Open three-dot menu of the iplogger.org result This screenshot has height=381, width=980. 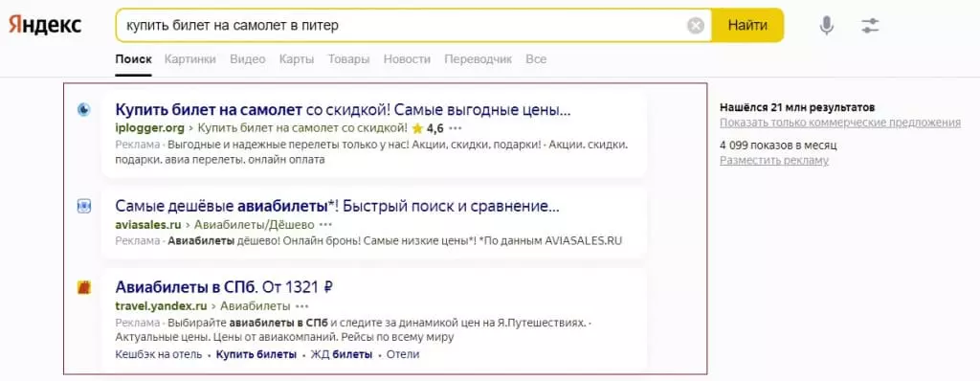pyautogui.click(x=456, y=128)
